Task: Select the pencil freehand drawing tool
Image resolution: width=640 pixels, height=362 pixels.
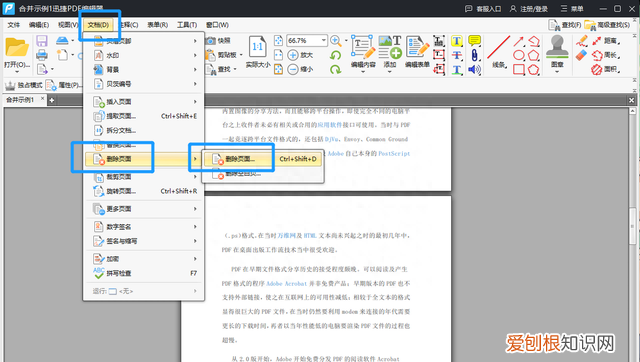Action: 582,40
